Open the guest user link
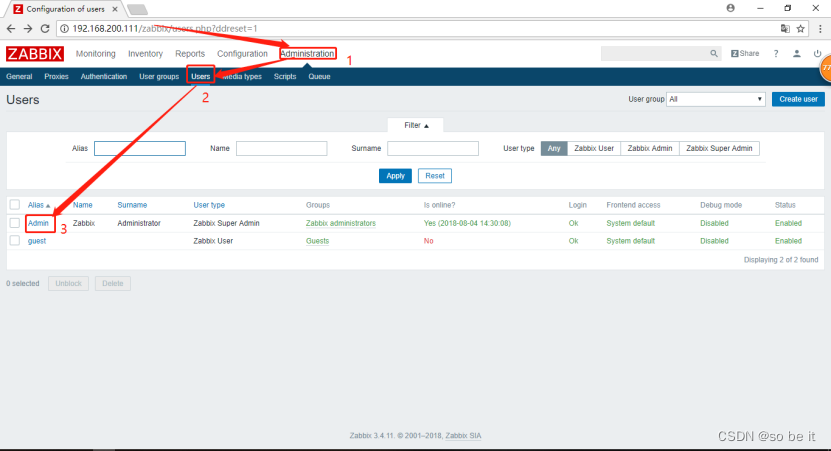 tap(37, 241)
